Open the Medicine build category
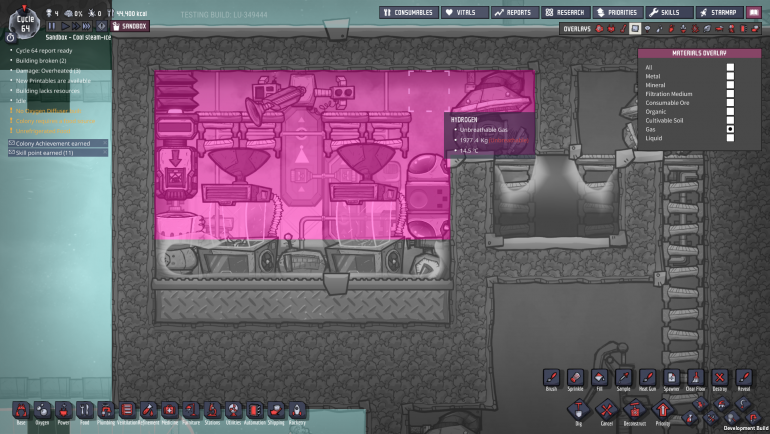 tap(169, 410)
